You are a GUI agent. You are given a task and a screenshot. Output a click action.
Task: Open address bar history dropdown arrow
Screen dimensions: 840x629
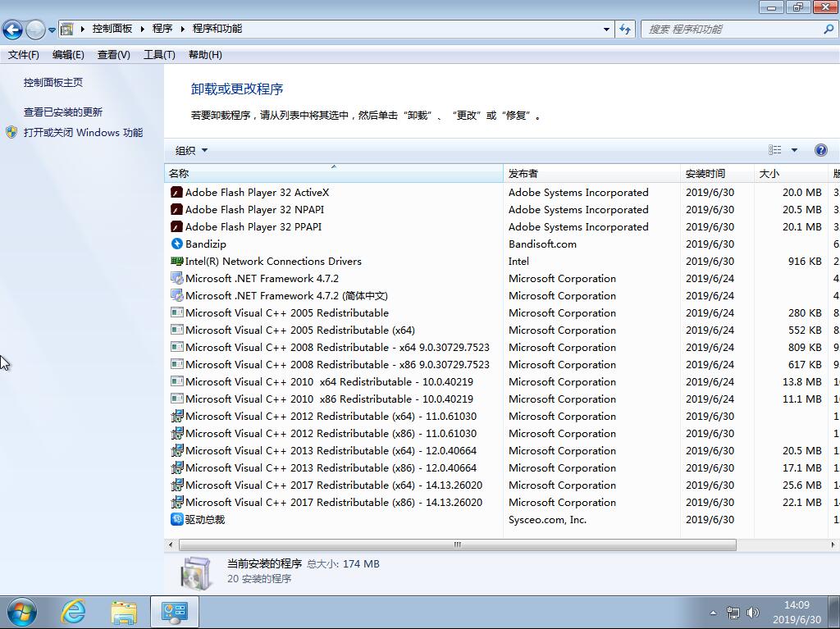click(606, 30)
